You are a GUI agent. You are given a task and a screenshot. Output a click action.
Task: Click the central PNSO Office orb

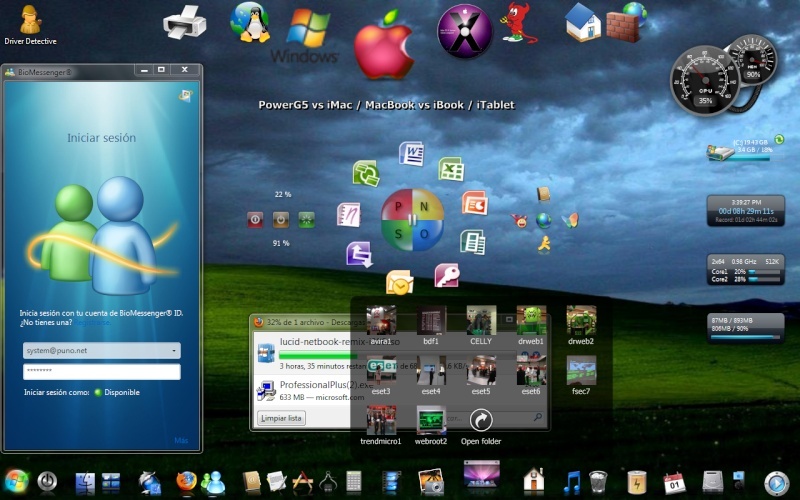click(412, 220)
